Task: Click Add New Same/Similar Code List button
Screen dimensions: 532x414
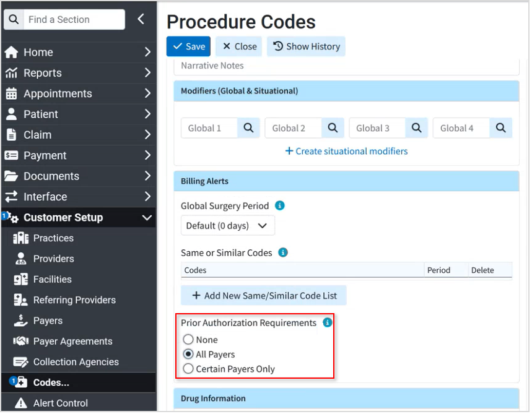Action: (x=265, y=296)
